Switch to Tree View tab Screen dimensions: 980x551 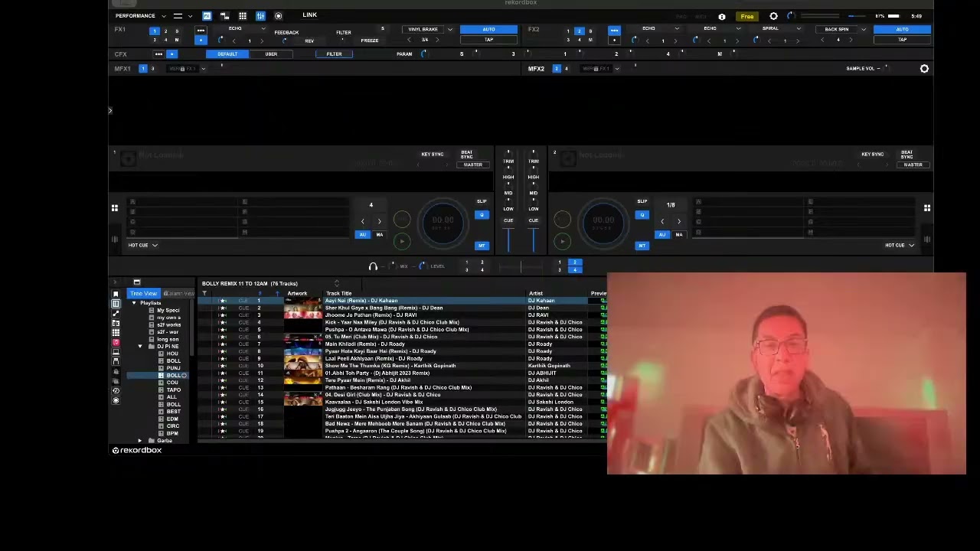click(143, 294)
